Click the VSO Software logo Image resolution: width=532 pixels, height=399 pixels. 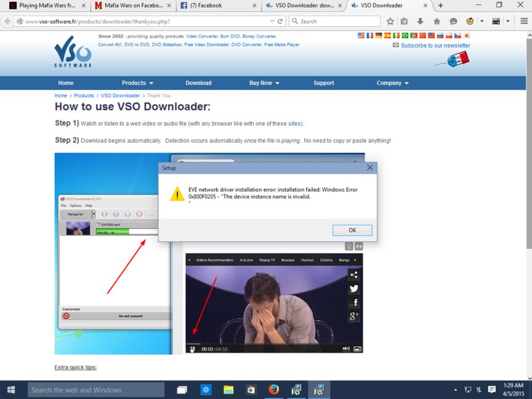coord(73,52)
